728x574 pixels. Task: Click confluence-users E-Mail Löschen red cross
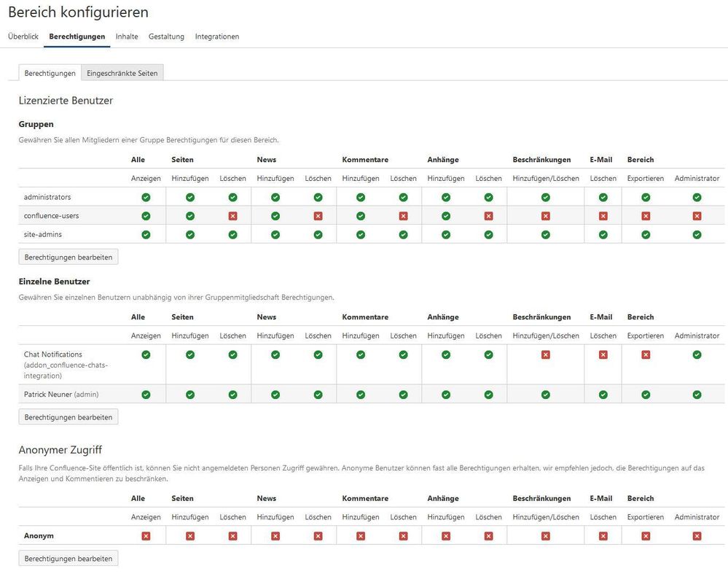(x=603, y=216)
